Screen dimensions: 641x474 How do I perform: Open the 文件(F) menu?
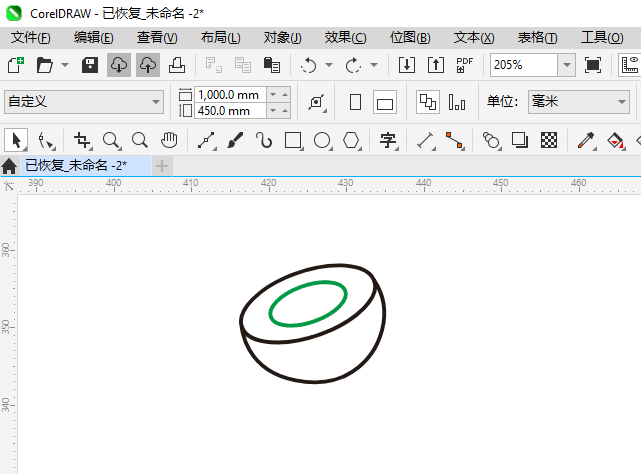coord(30,37)
